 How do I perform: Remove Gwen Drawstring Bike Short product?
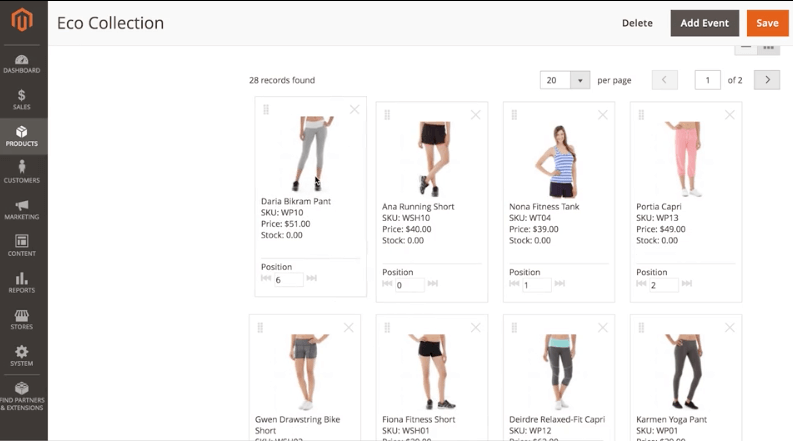click(348, 328)
